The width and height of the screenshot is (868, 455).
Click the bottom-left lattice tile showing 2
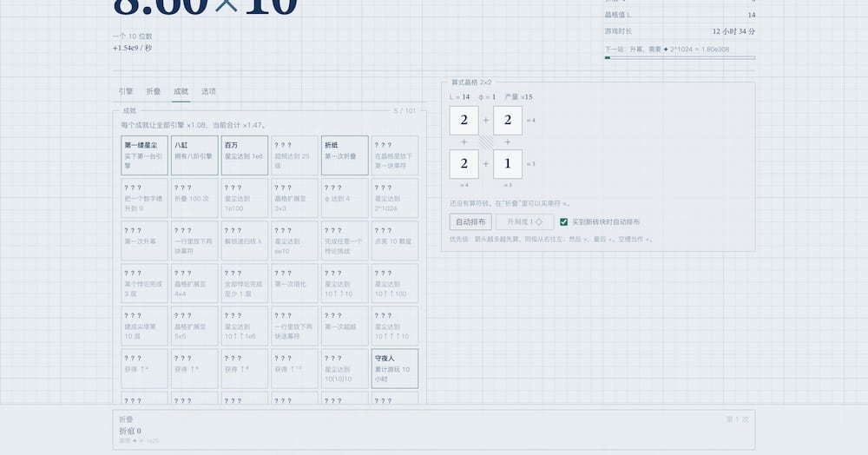pos(464,164)
